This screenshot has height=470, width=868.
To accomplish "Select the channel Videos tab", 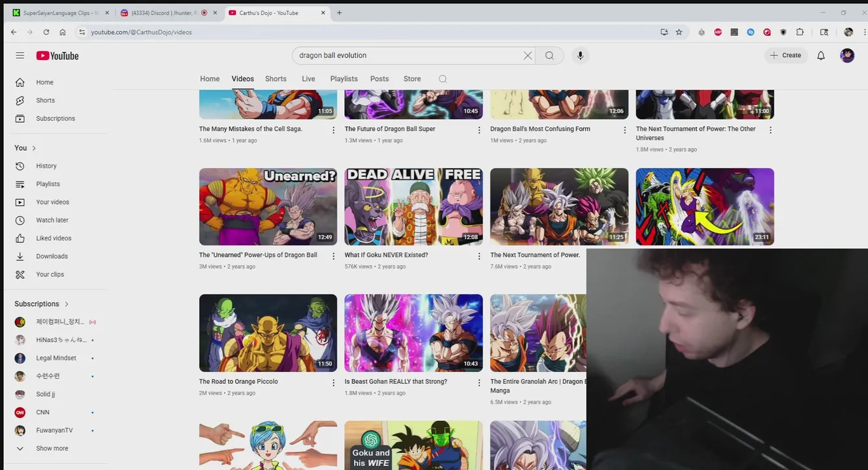I will click(x=242, y=79).
